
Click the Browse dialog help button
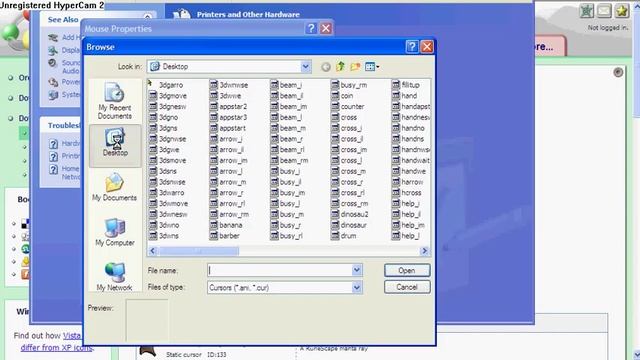point(412,47)
